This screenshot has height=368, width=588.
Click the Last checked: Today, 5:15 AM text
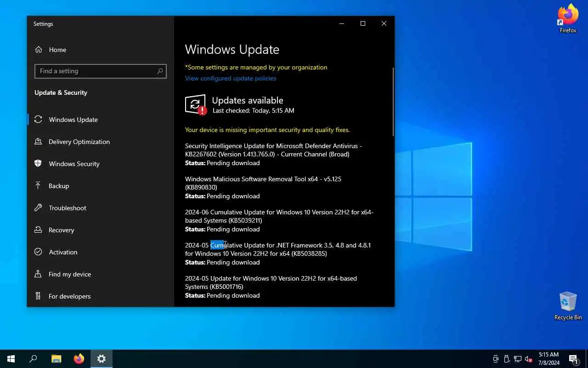(x=254, y=110)
